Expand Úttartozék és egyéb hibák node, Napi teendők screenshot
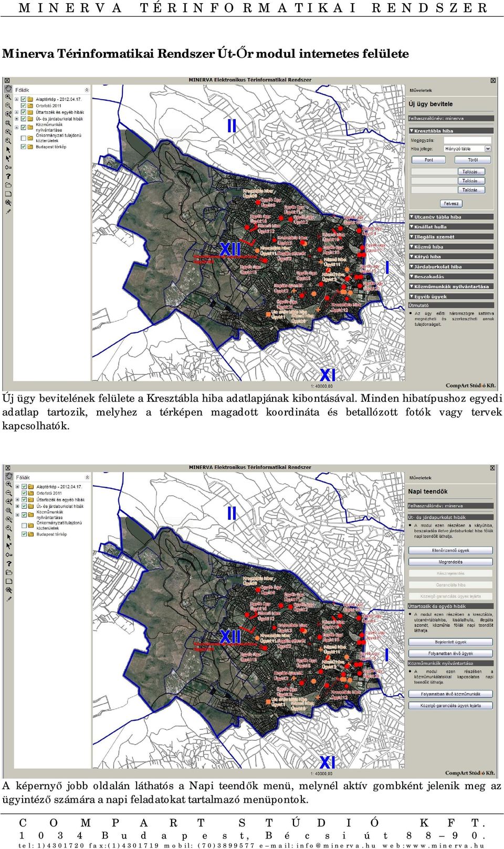 [17, 500]
